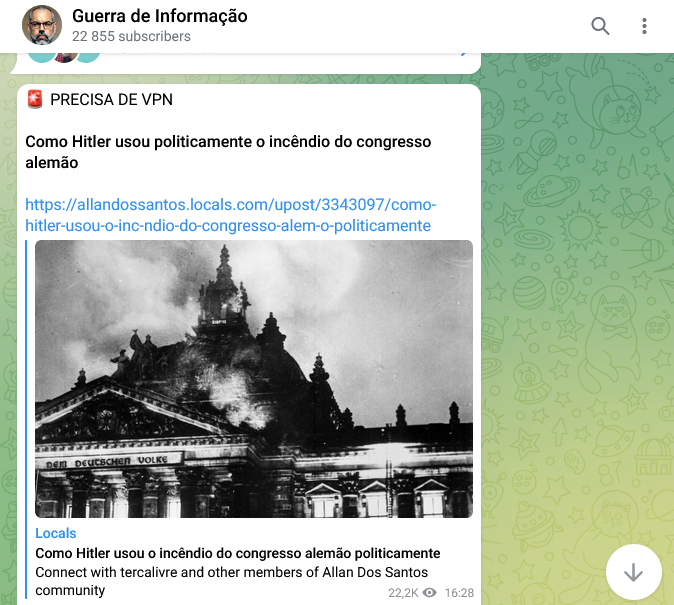
Task: Click the bold Como Hitler usou politicamente headline
Action: click(228, 152)
